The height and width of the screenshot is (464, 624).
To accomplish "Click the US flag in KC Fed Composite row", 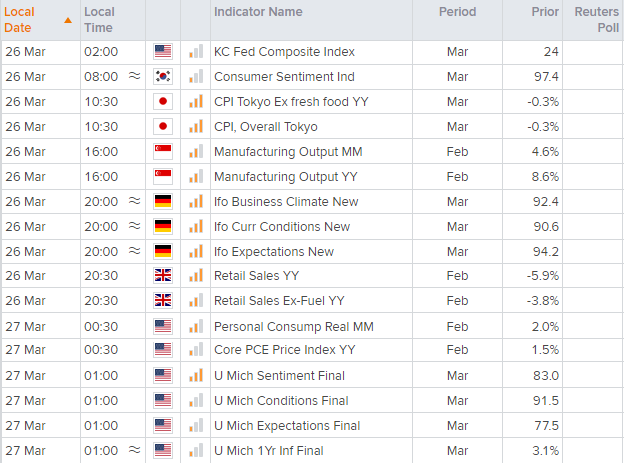I will tap(163, 52).
